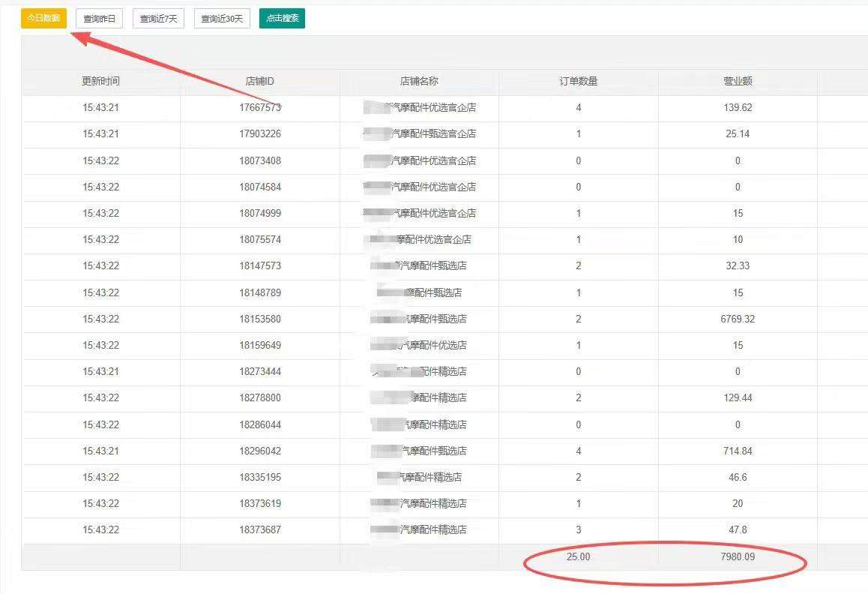The height and width of the screenshot is (594, 868).
Task: Click the revenue value 139.62
Action: pyautogui.click(x=738, y=108)
